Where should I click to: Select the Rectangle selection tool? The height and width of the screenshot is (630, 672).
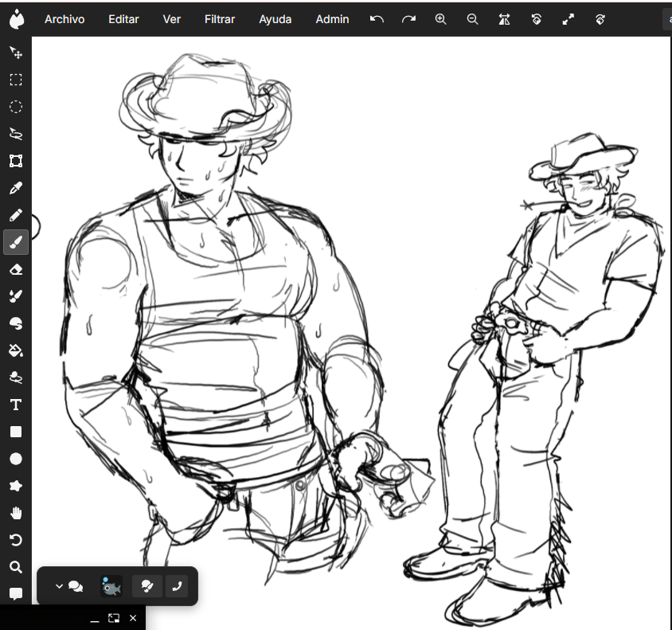pyautogui.click(x=16, y=80)
